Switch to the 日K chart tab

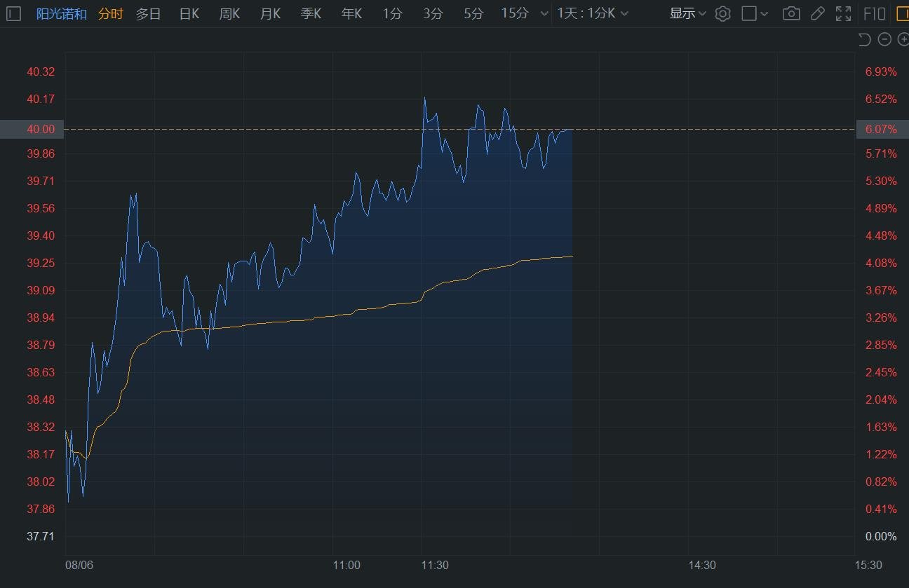click(x=189, y=13)
